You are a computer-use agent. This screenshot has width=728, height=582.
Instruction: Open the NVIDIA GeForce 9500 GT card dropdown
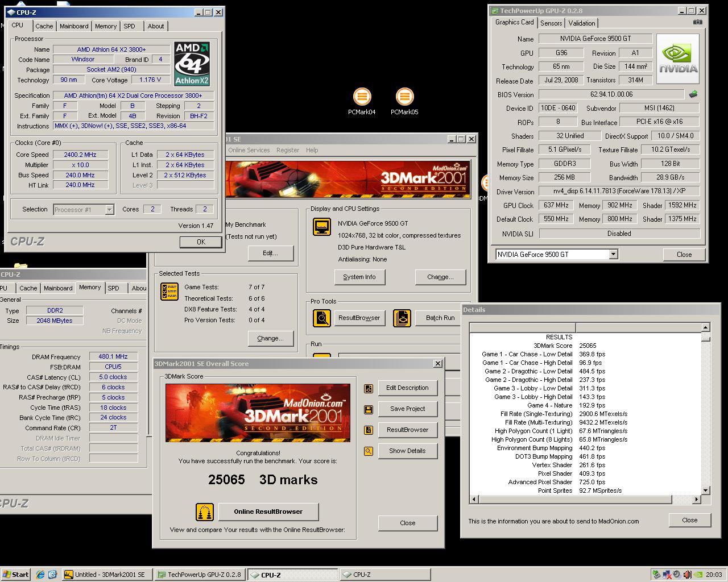tap(613, 254)
